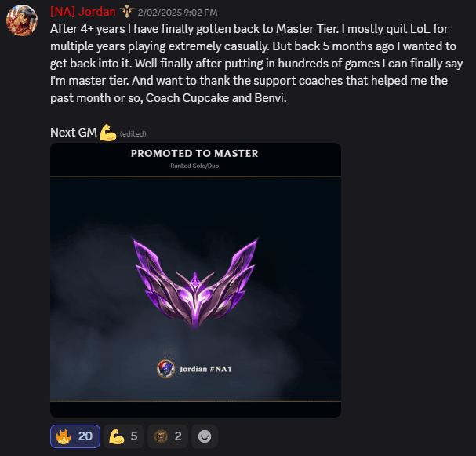
Task: Open Jordan's profile avatar picture
Action: (x=22, y=20)
